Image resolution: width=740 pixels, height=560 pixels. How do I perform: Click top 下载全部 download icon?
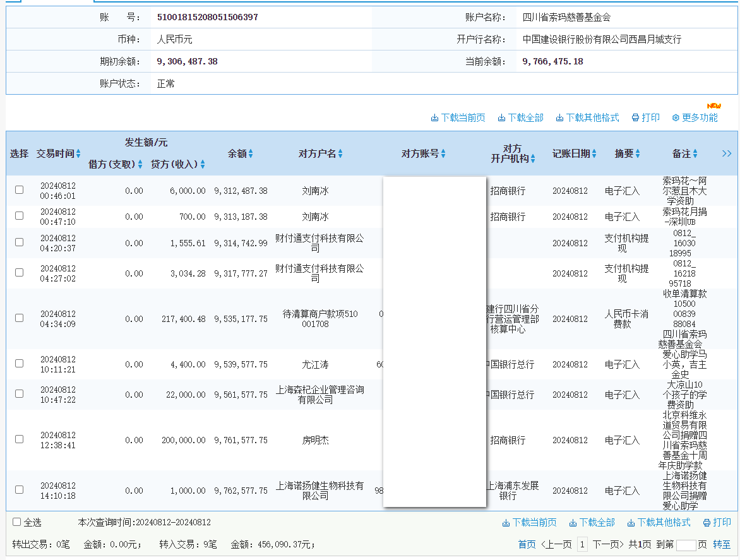coord(501,118)
